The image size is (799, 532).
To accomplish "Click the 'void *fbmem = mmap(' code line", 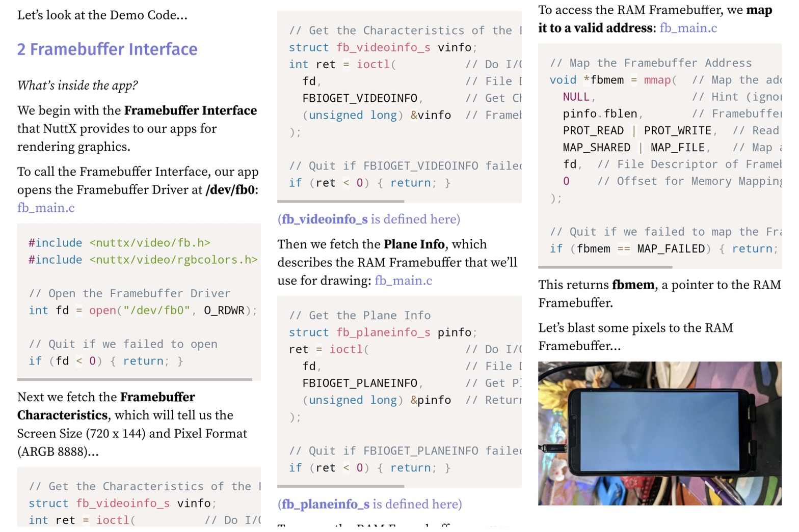I will coord(613,80).
